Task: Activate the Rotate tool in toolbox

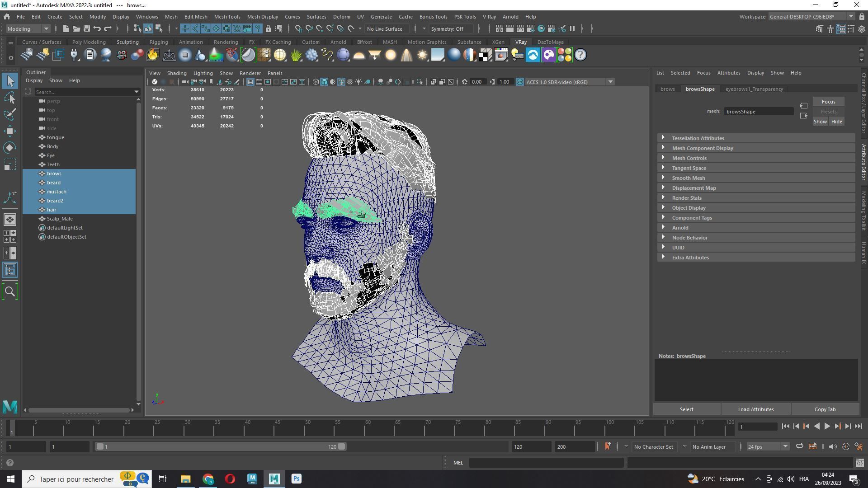Action: pos(10,148)
